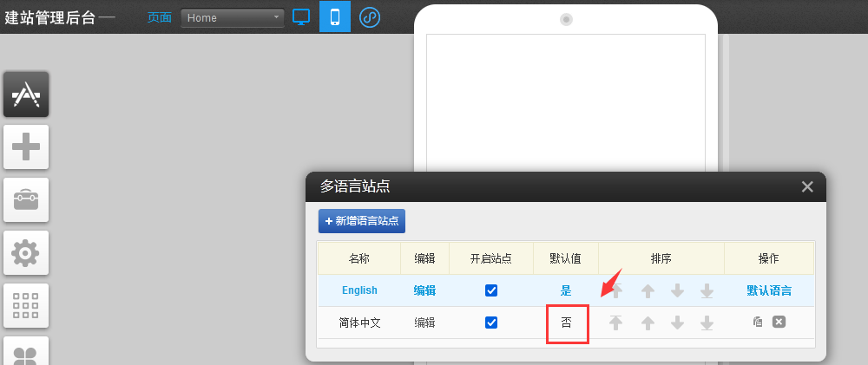This screenshot has width=868, height=365.
Task: Click 默认语言 link in English row
Action: 768,290
